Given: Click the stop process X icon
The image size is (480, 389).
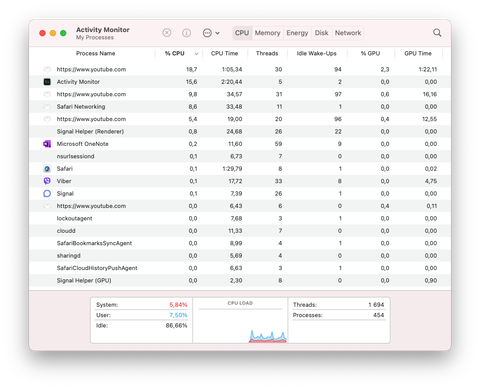Looking at the screenshot, I should (x=167, y=33).
